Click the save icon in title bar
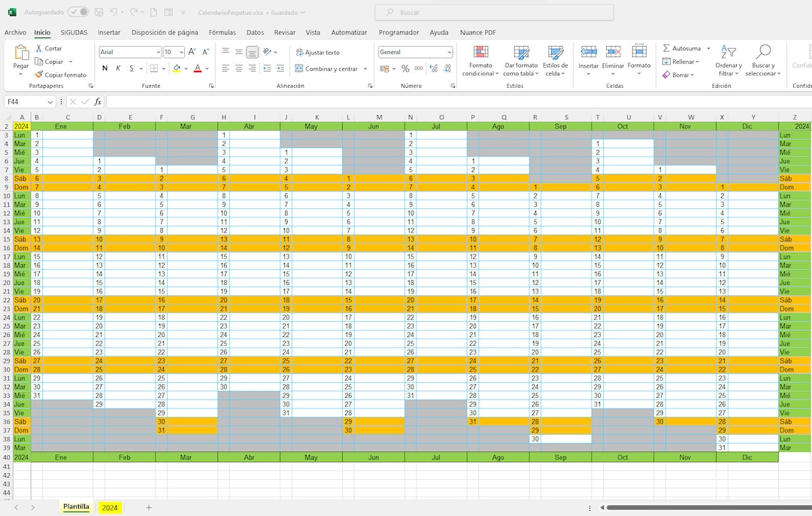The width and height of the screenshot is (812, 516). click(99, 12)
